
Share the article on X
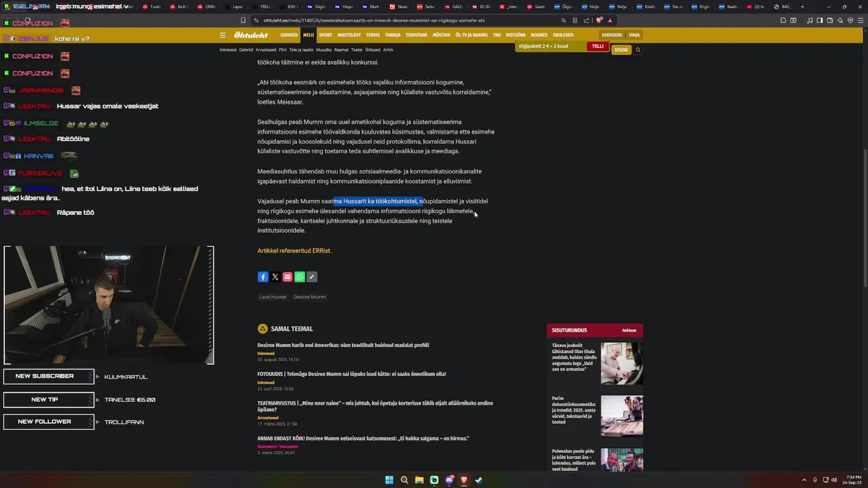(275, 277)
